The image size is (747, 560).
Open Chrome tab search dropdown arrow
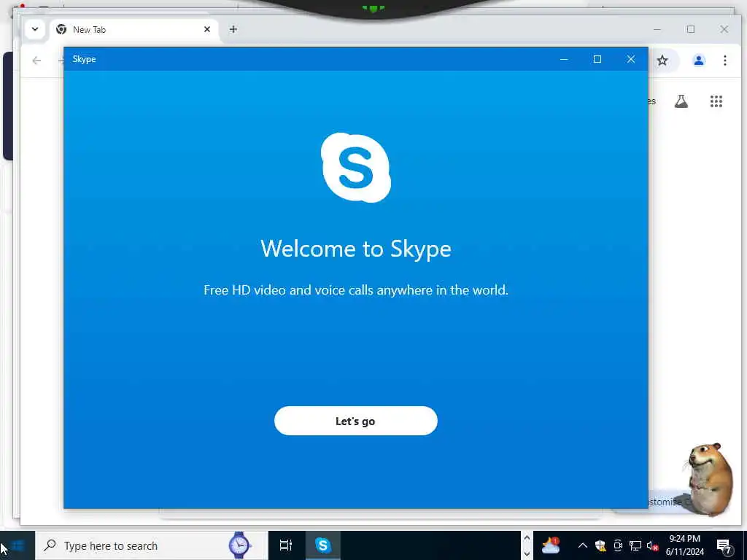coord(35,29)
